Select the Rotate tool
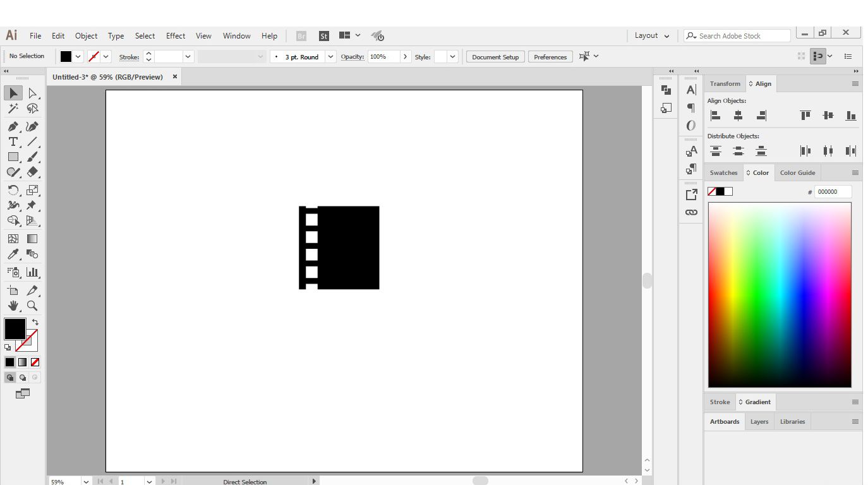868x485 pixels. (13, 190)
